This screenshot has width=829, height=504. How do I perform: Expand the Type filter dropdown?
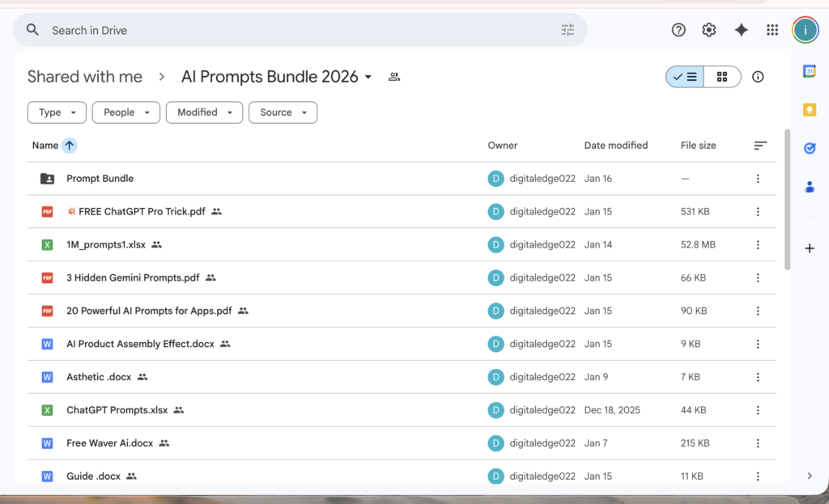pyautogui.click(x=57, y=112)
